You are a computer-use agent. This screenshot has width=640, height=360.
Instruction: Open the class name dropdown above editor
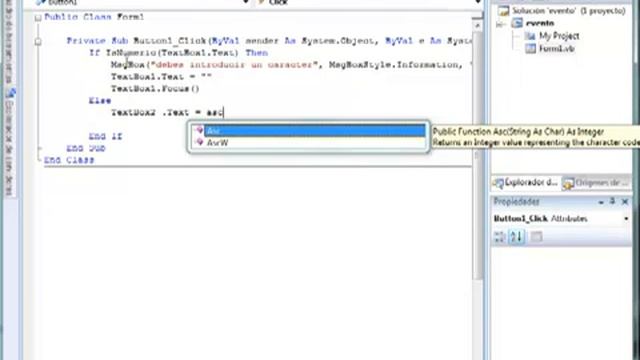pyautogui.click(x=245, y=2)
